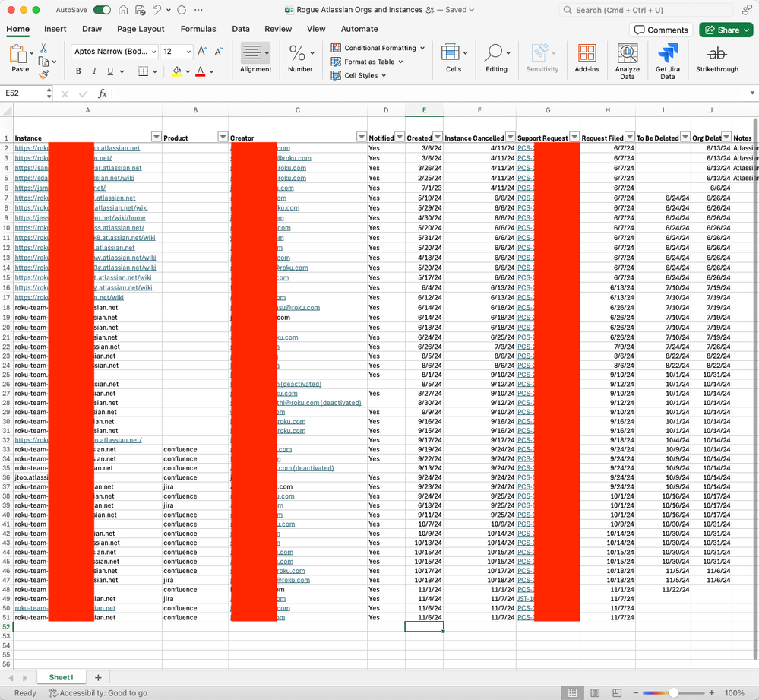Open the Data ribbon tab

(x=241, y=29)
